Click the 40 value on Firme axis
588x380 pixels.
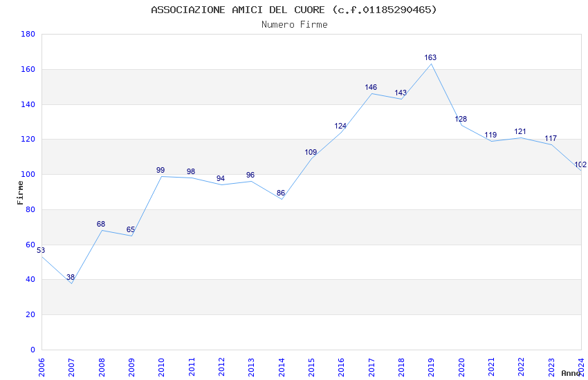(x=30, y=279)
